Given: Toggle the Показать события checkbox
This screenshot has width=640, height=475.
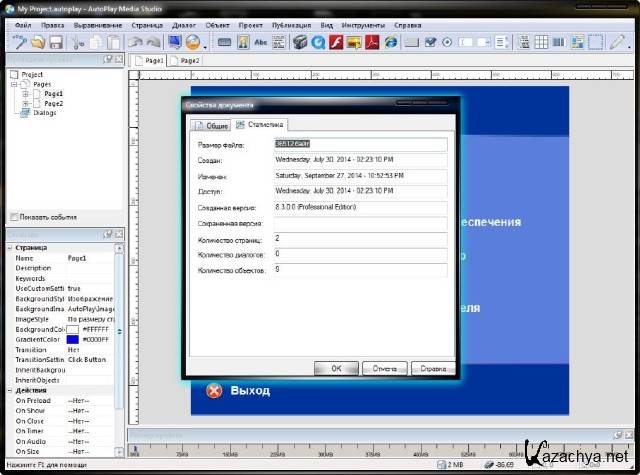Looking at the screenshot, I should click(x=14, y=216).
